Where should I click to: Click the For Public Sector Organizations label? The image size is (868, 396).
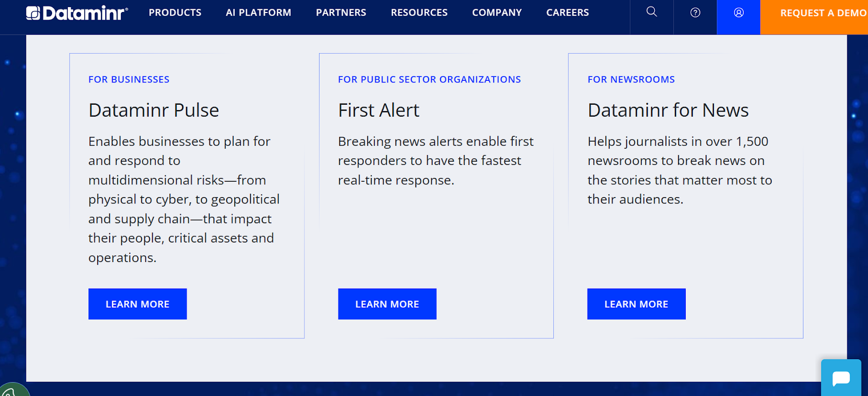(x=430, y=80)
